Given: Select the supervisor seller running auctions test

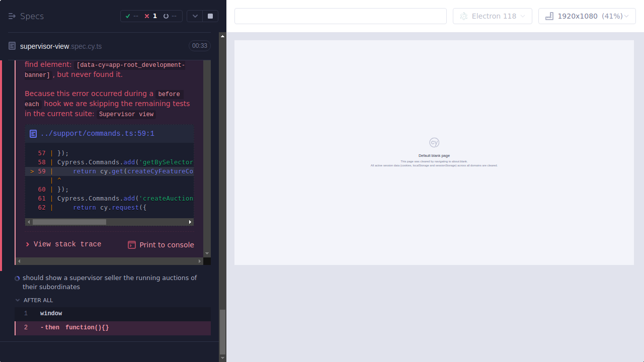Looking at the screenshot, I should [x=110, y=282].
